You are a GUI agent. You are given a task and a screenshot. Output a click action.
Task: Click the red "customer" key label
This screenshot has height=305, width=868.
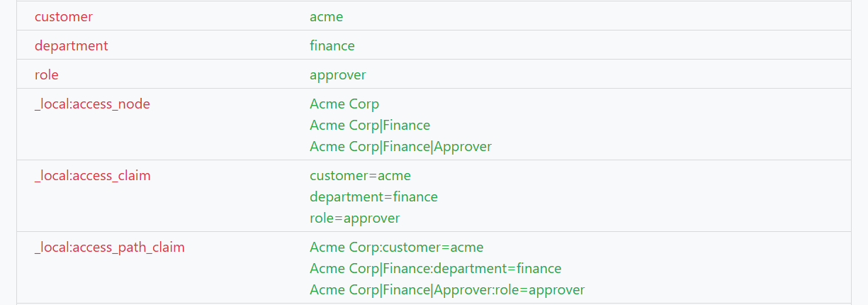tap(64, 16)
